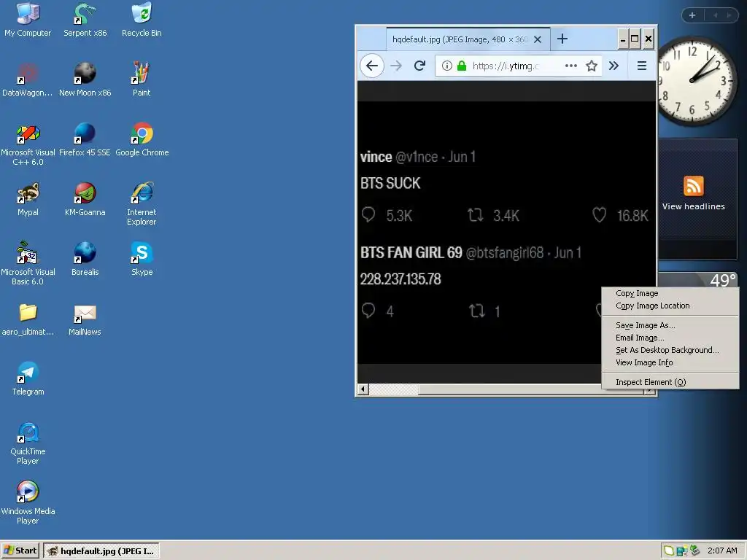The image size is (747, 560).
Task: Click the network computers tray icon
Action: coord(682,551)
